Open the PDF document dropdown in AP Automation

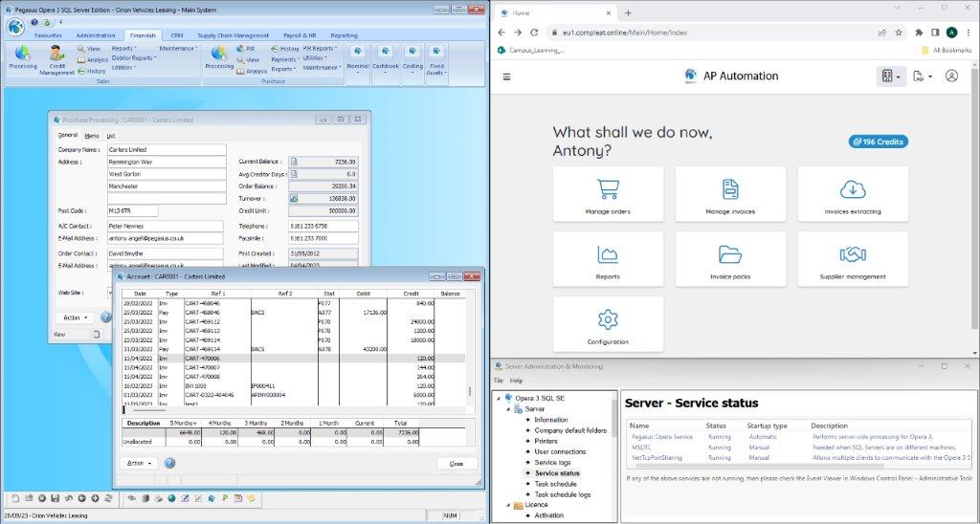(x=923, y=76)
